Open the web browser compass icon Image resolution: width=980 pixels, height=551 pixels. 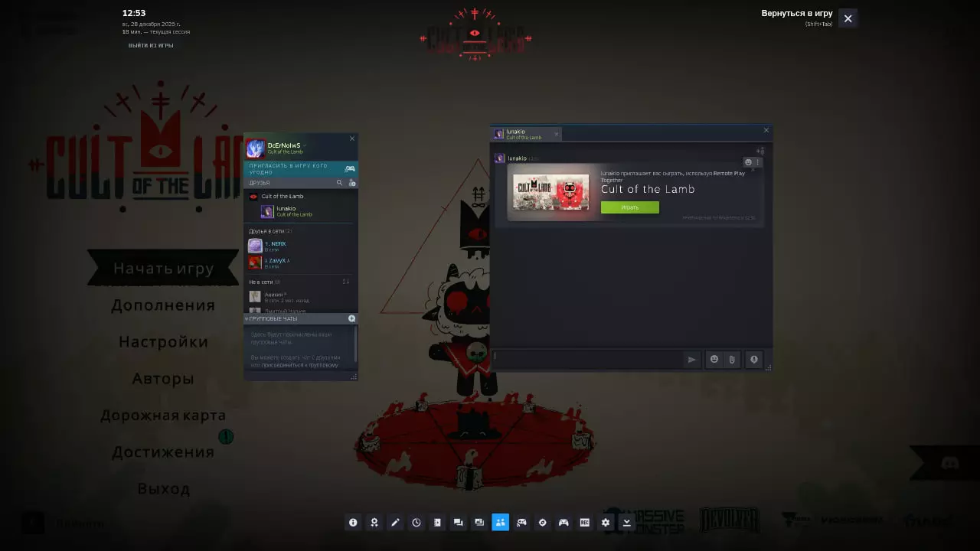(x=542, y=523)
